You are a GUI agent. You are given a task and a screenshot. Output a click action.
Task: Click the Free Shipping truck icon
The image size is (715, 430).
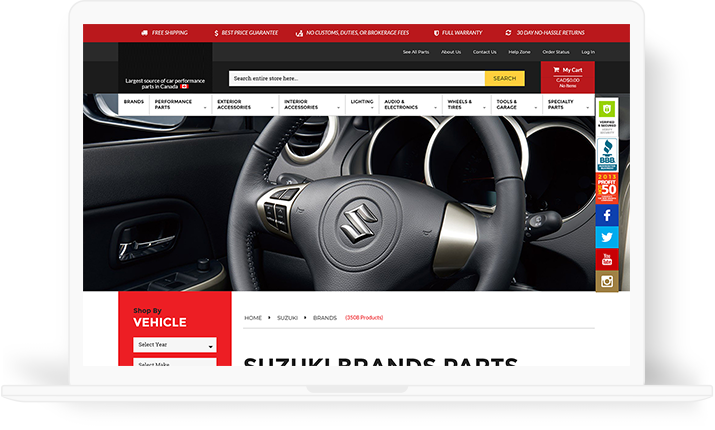(145, 33)
